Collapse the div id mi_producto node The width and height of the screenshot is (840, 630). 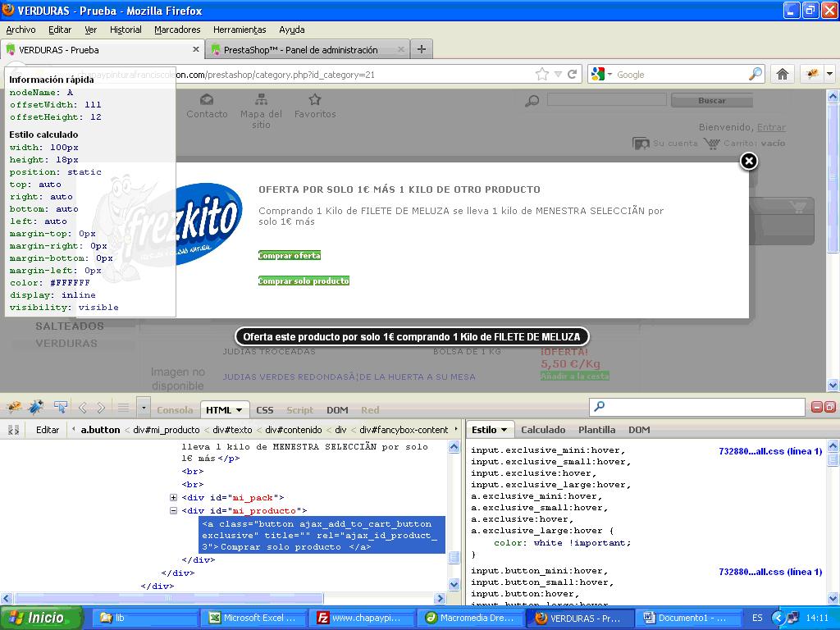tap(173, 510)
